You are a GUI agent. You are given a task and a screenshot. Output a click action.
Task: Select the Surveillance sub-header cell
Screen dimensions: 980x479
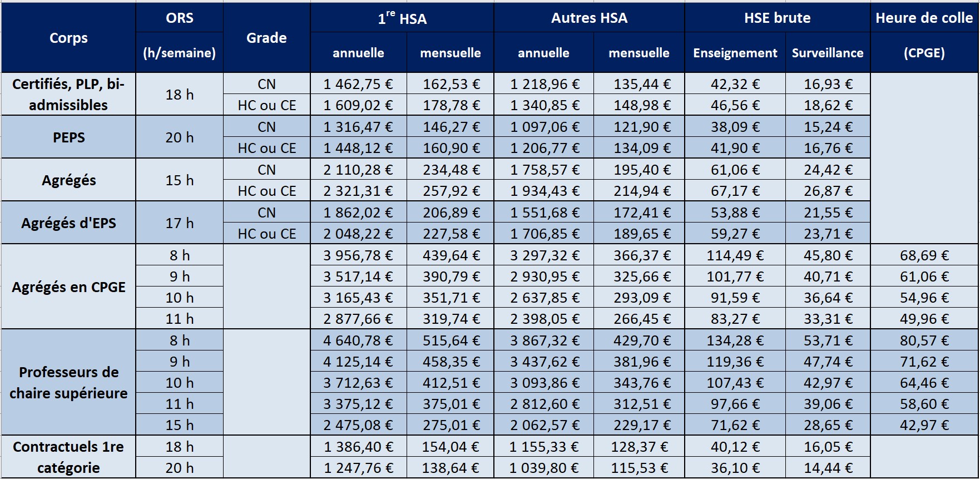click(828, 53)
